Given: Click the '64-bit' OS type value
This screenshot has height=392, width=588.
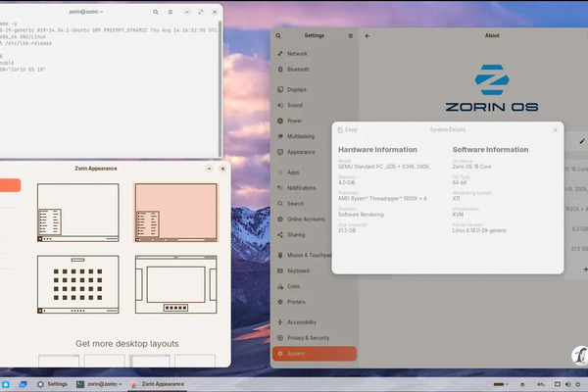Looking at the screenshot, I should click(460, 182).
